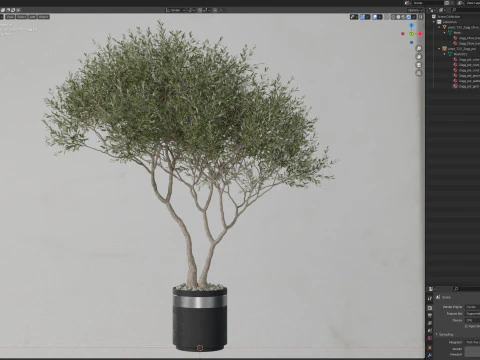
Task: Open the View Layer selector icon
Action: (x=461, y=3)
